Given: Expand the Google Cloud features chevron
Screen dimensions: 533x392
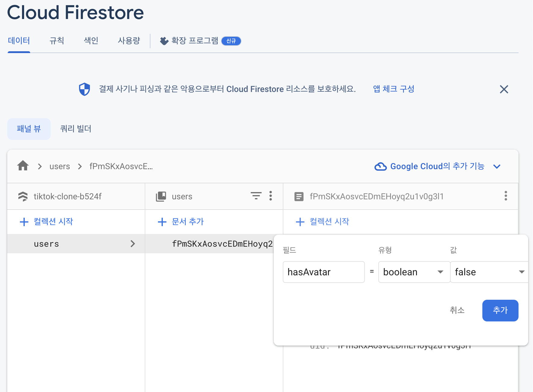Looking at the screenshot, I should tap(497, 166).
